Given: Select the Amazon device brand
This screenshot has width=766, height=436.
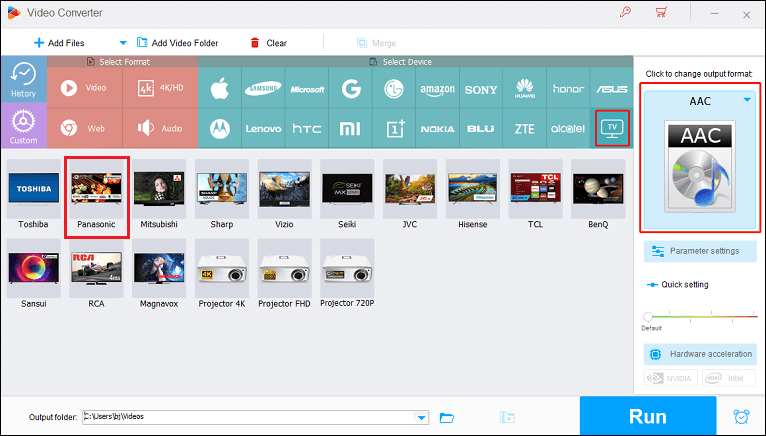Looking at the screenshot, I should pyautogui.click(x=437, y=88).
